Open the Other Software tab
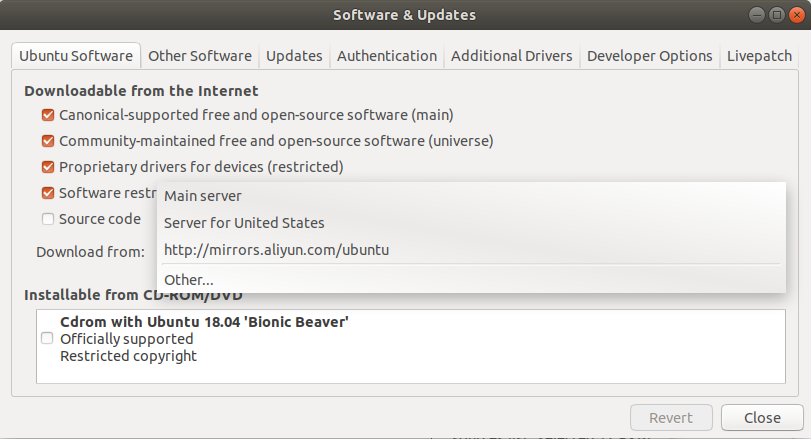 tap(200, 56)
